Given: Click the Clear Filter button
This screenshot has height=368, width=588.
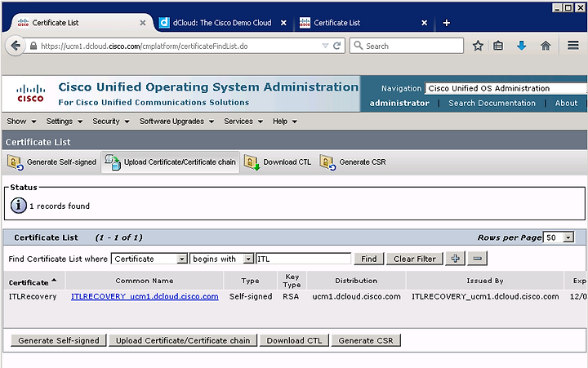Looking at the screenshot, I should [414, 259].
